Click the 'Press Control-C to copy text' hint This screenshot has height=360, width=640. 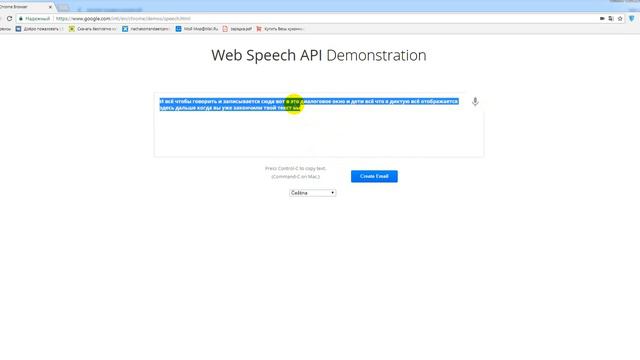pos(296,168)
